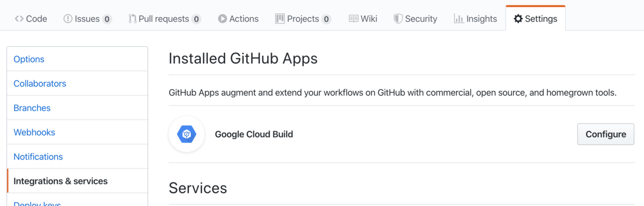Click the Issues count badge
The image size is (644, 206).
click(x=107, y=19)
